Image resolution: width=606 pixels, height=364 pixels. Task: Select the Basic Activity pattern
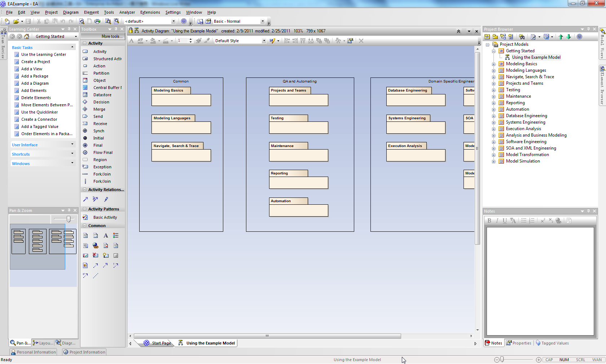[105, 217]
